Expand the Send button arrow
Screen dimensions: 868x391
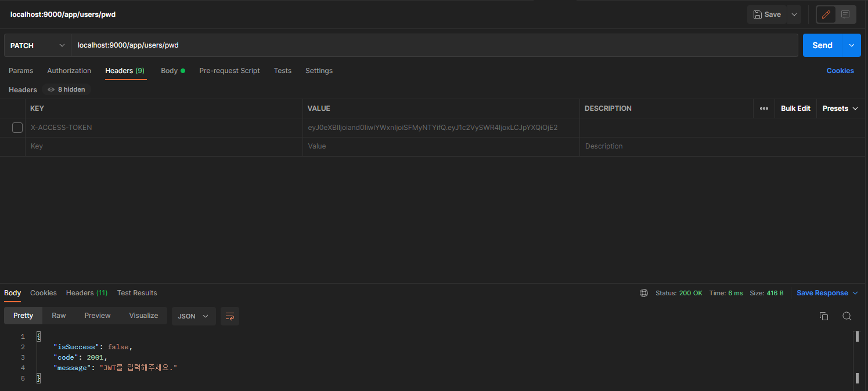(x=852, y=45)
